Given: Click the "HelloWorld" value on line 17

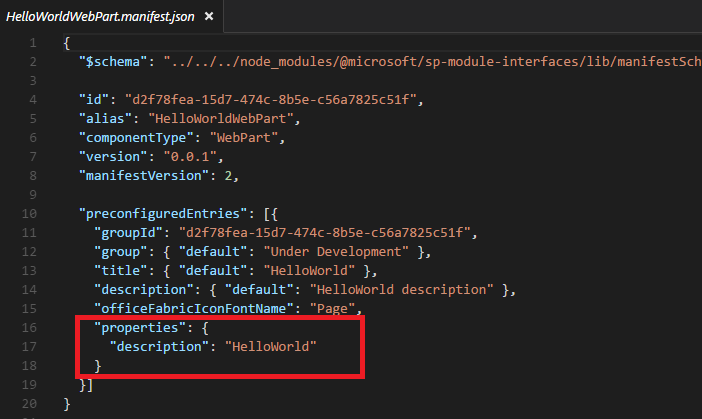Looking at the screenshot, I should [270, 347].
